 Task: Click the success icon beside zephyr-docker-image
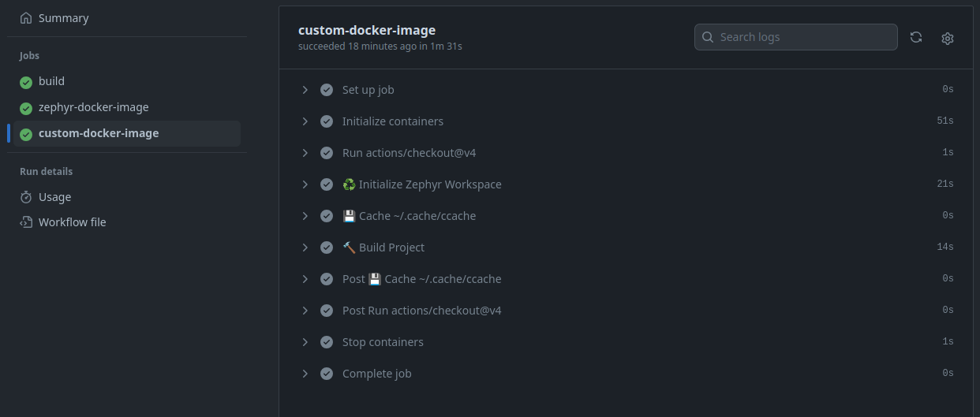(x=26, y=108)
